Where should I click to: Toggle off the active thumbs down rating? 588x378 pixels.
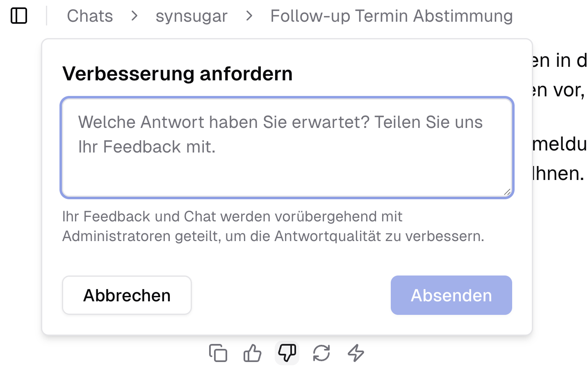coord(287,353)
